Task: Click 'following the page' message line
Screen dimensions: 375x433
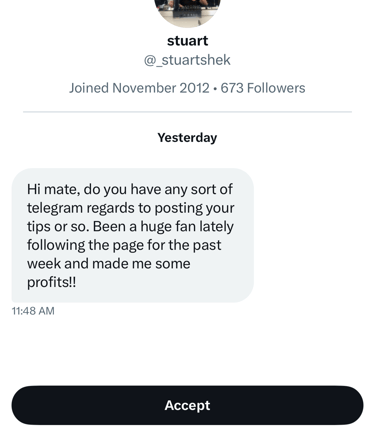Action: pos(85,245)
